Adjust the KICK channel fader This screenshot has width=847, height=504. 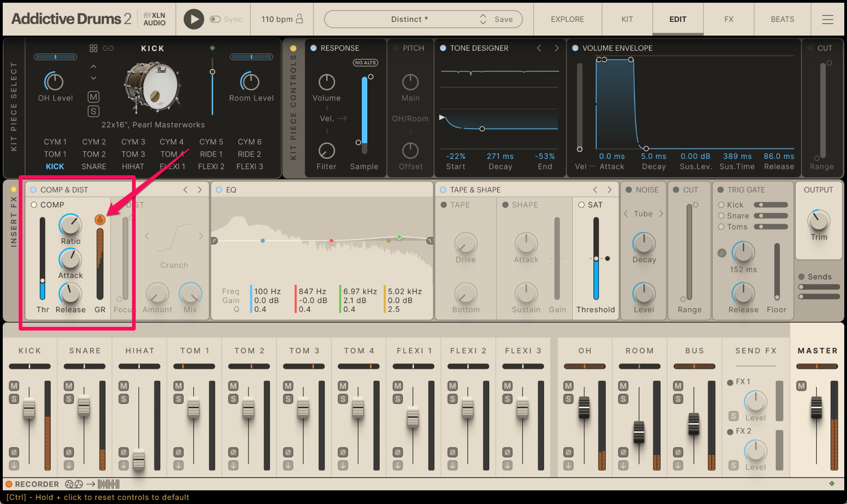pyautogui.click(x=29, y=408)
